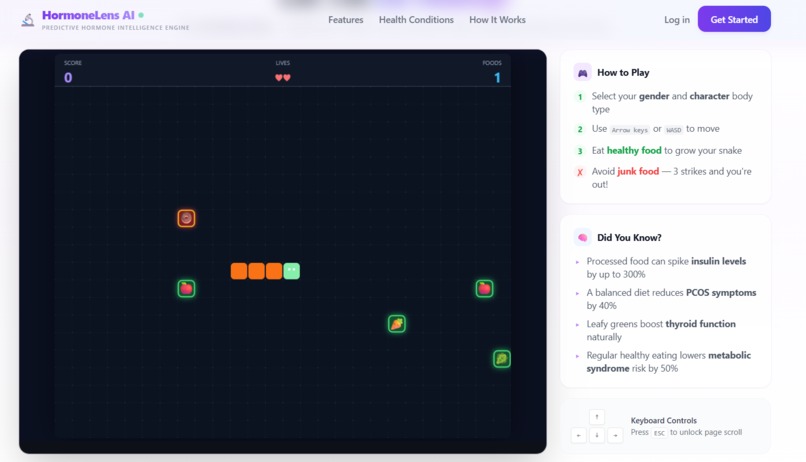
Task: Click the step 3 number badge
Action: pyautogui.click(x=580, y=151)
